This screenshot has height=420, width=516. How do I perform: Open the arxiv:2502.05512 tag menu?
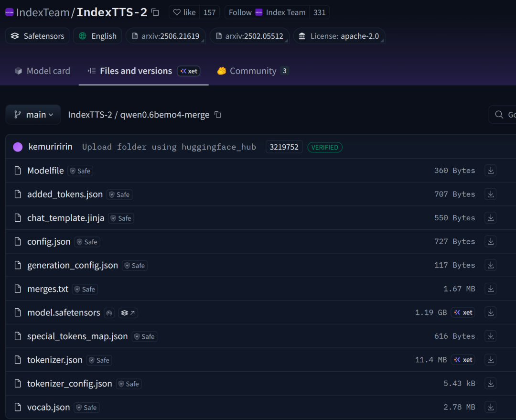250,36
